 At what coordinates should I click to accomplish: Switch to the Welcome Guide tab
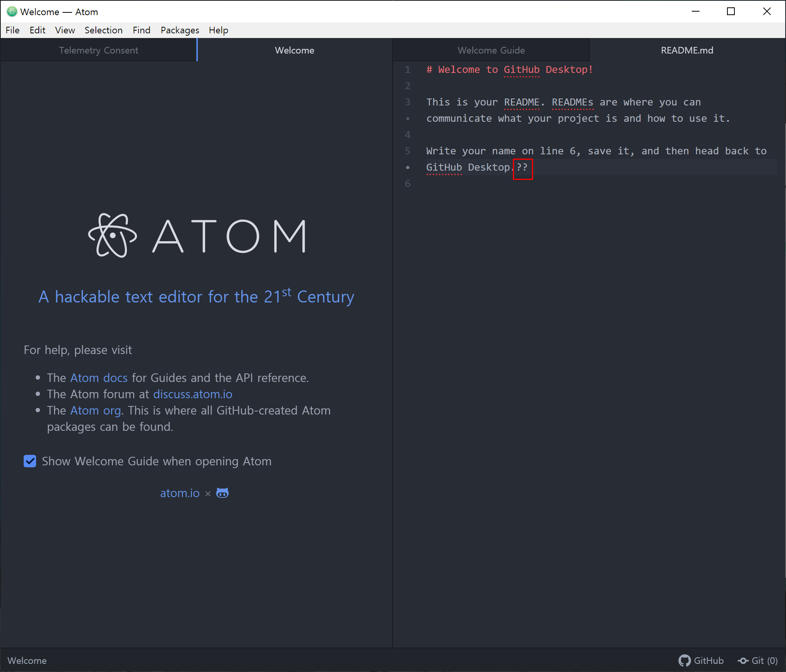click(491, 50)
